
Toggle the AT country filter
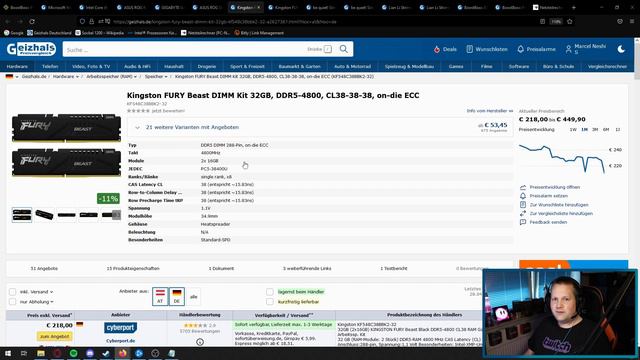160,296
